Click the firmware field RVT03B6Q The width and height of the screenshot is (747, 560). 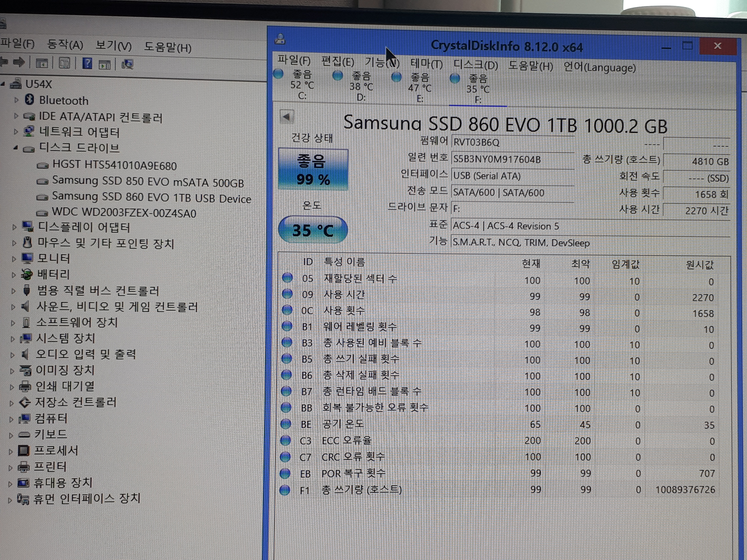coord(512,142)
